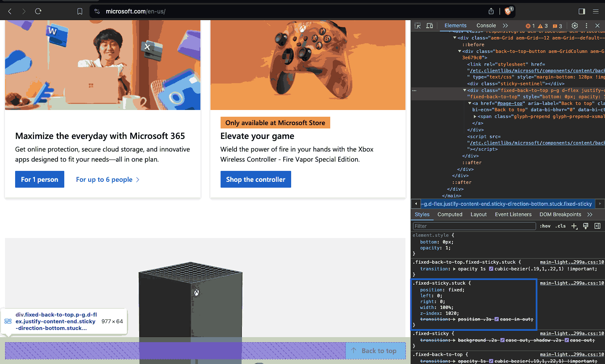Click the browser forward arrow
The width and height of the screenshot is (605, 364).
24,11
